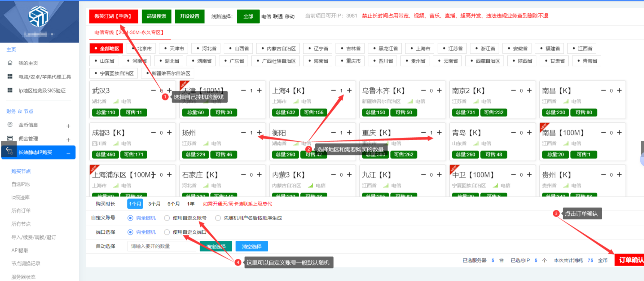Image resolution: width=644 pixels, height=281 pixels.
Task: Filter region to 四川省
Action: coord(383,61)
